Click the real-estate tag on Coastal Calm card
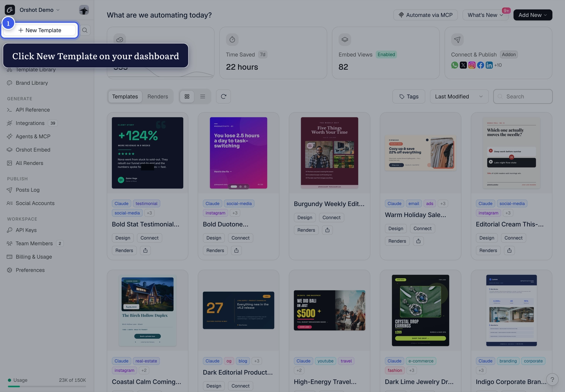Image resolution: width=565 pixels, height=392 pixels. pyautogui.click(x=146, y=361)
